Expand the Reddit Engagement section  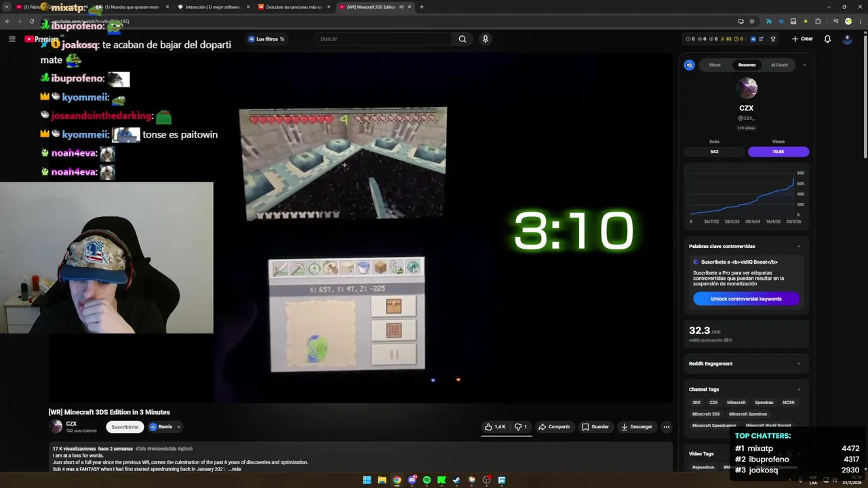point(799,363)
